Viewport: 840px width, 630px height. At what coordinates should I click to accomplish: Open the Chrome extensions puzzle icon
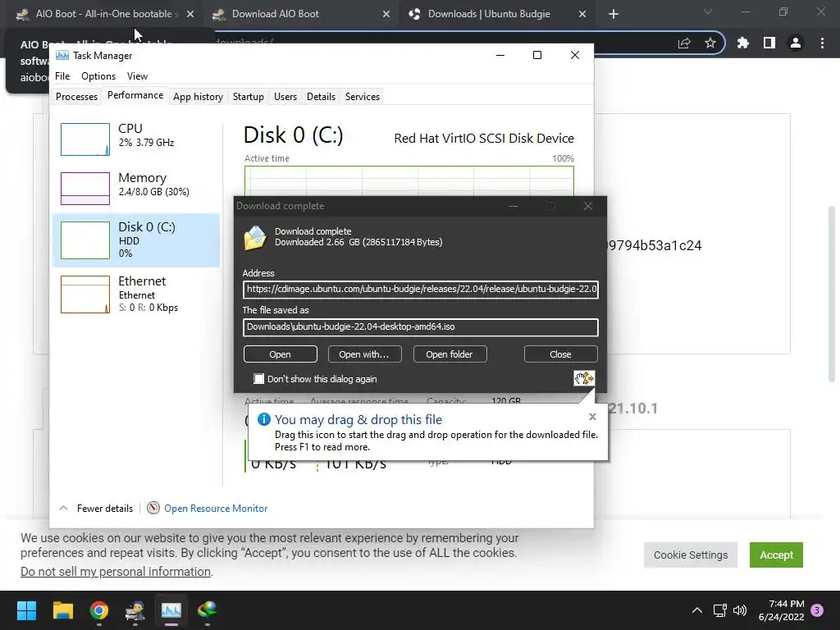(743, 43)
